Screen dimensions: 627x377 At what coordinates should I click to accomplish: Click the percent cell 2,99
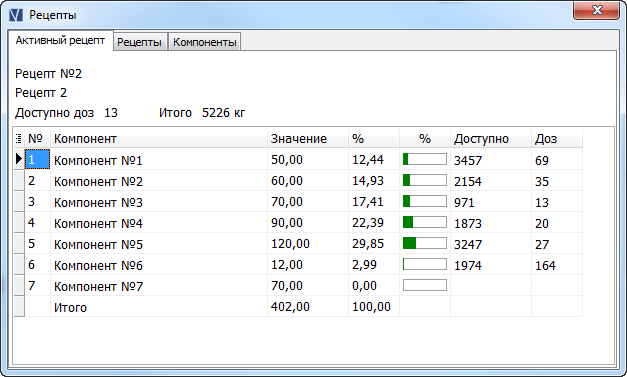point(374,265)
